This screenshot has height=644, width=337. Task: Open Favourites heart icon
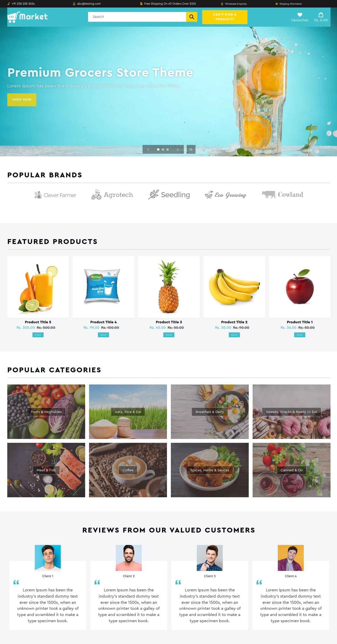tap(300, 15)
